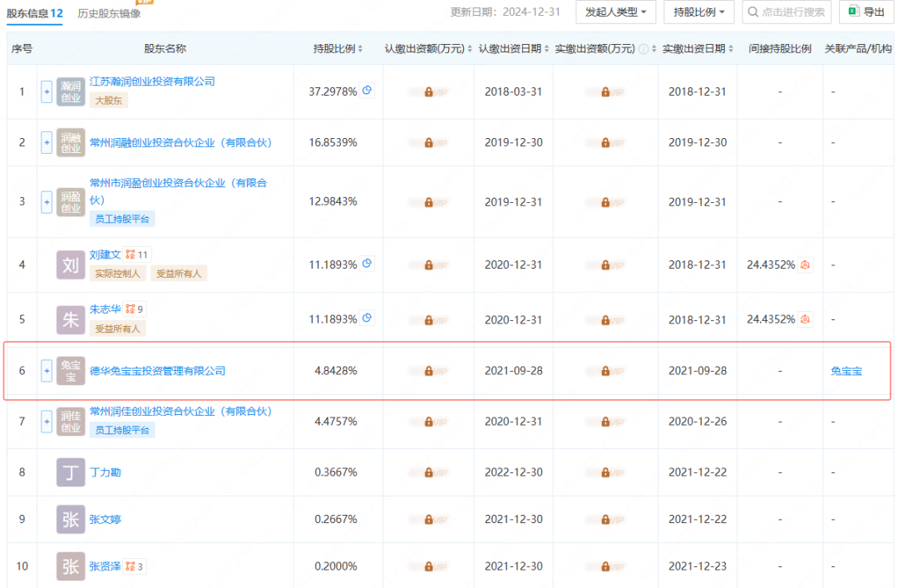Screen dimensions: 898x588
Task: Click related-companies icon 11 next to 刘建文
Action: point(137,255)
